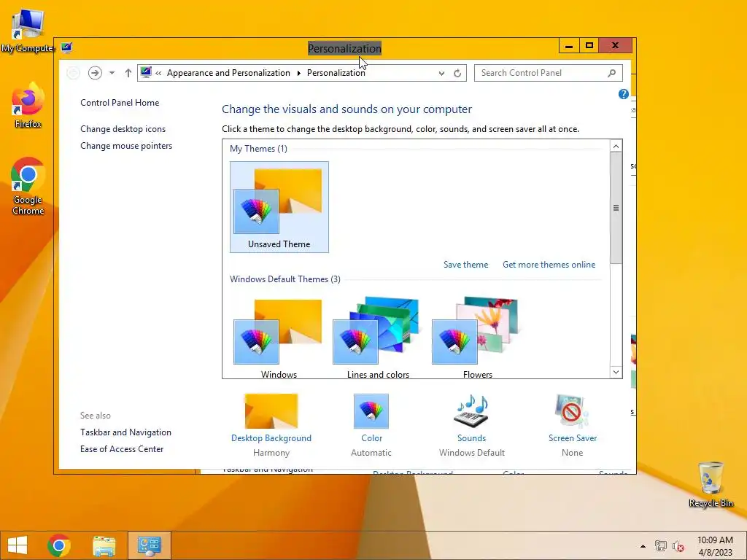Open Change mouse pointers link
The height and width of the screenshot is (560, 747).
(126, 146)
